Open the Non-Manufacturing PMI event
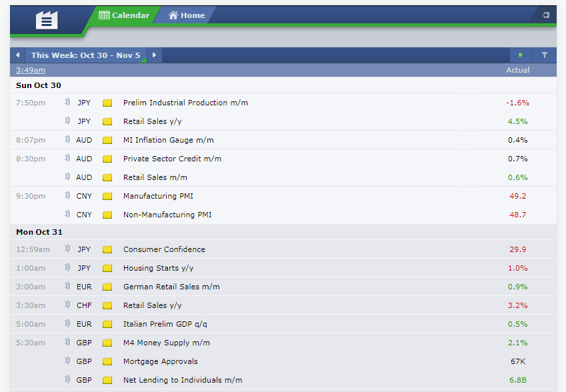 (x=167, y=215)
